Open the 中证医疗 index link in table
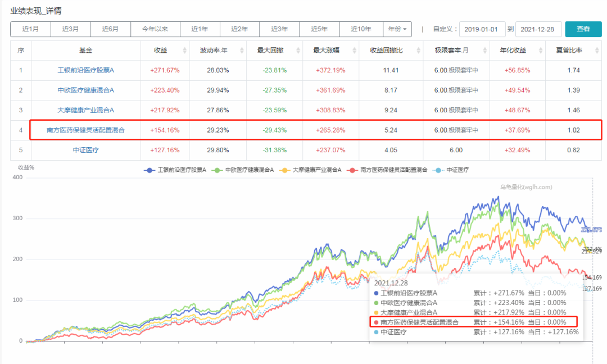607x364 pixels. point(86,150)
